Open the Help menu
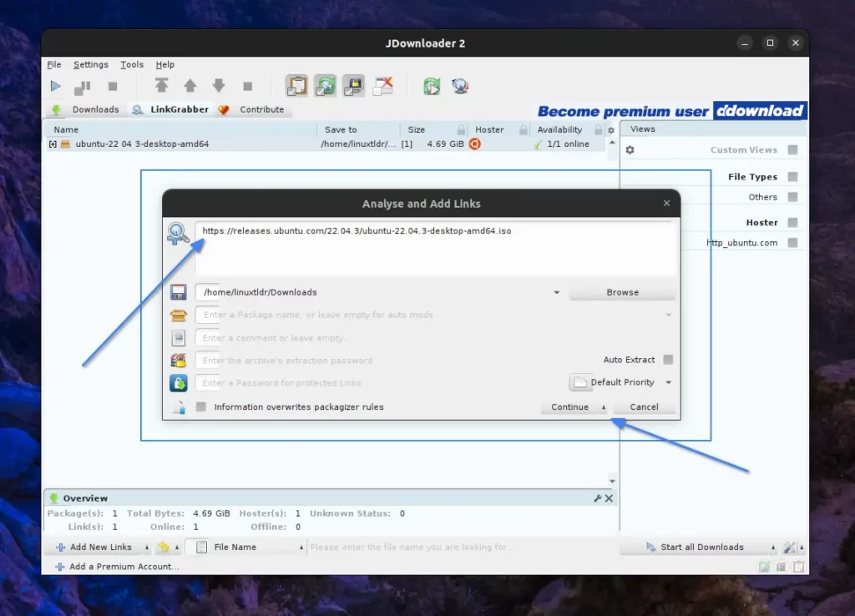The height and width of the screenshot is (616, 855). (x=164, y=64)
